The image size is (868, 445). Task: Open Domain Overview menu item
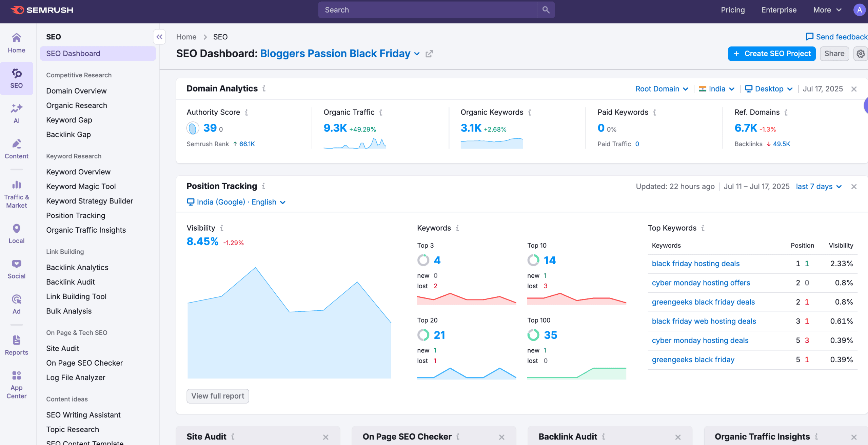point(76,91)
